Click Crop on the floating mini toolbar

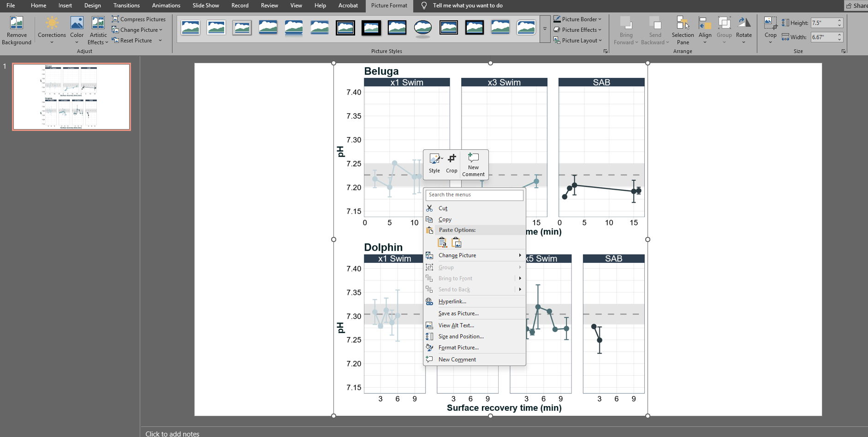point(451,162)
